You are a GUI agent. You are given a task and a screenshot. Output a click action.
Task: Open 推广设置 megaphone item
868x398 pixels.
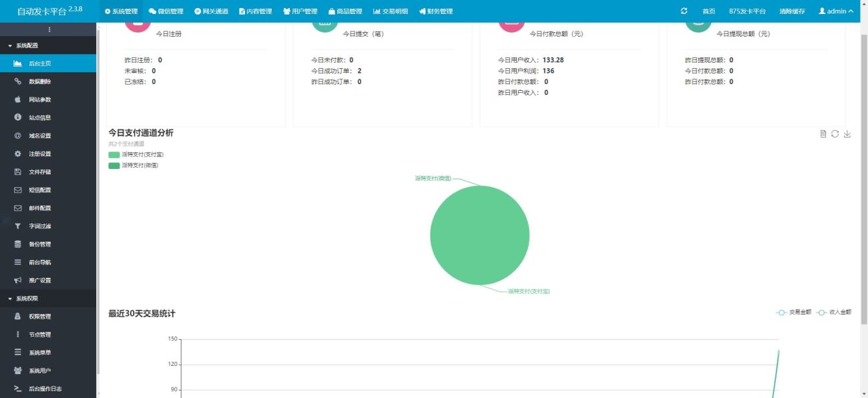(39, 280)
